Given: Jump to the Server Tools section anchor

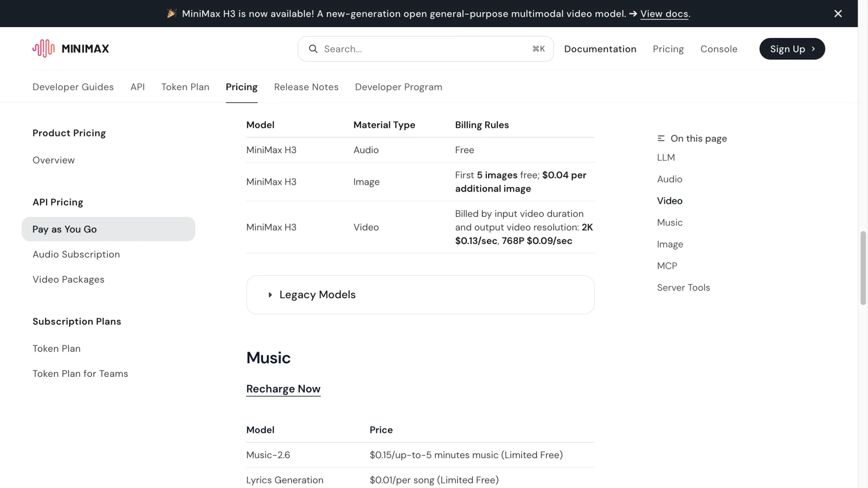Looking at the screenshot, I should click(683, 287).
